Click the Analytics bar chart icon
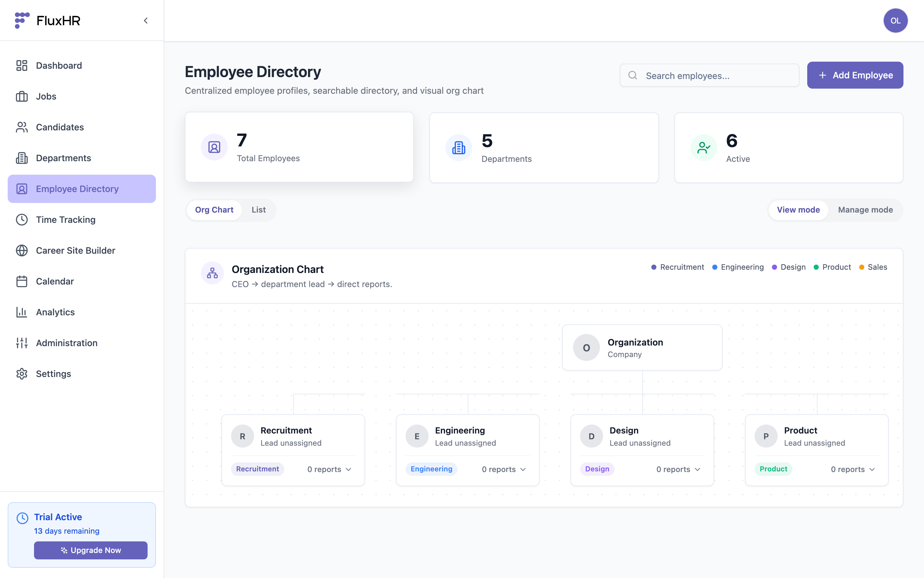The width and height of the screenshot is (924, 578). 22,312
